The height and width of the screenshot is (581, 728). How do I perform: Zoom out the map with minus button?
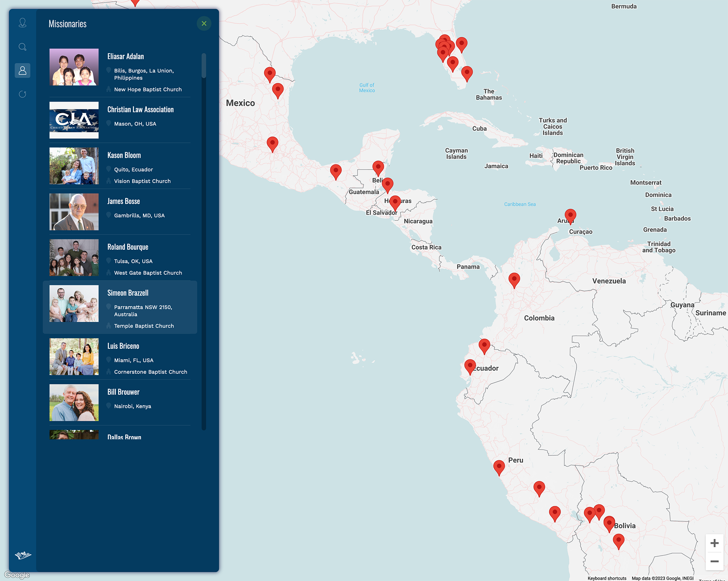click(x=714, y=561)
